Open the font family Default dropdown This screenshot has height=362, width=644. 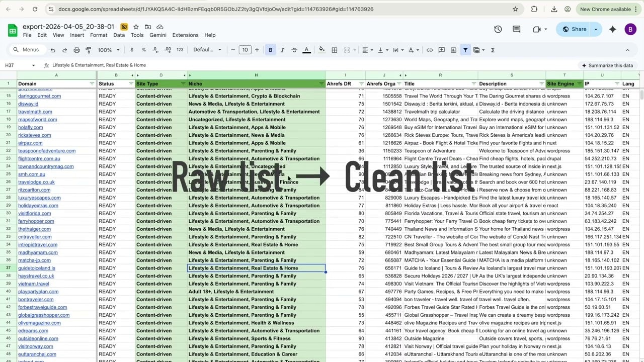pos(207,50)
